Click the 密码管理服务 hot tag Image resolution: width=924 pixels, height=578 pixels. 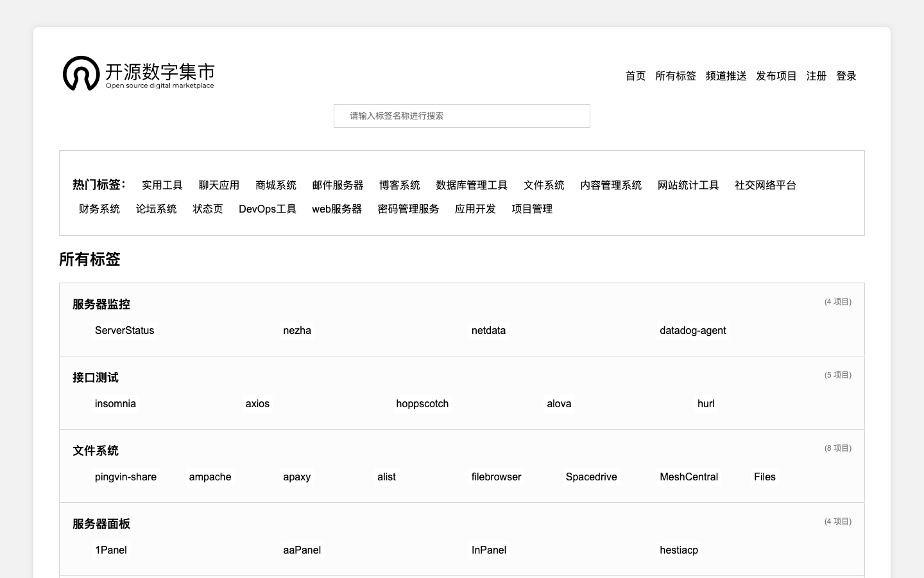click(408, 209)
